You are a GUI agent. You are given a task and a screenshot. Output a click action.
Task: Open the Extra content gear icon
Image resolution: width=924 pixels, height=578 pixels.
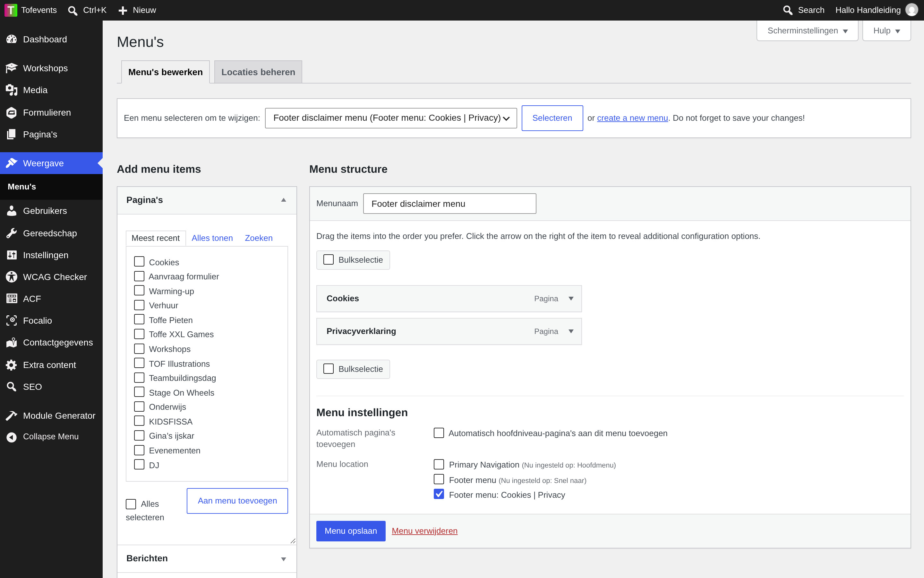click(x=12, y=365)
